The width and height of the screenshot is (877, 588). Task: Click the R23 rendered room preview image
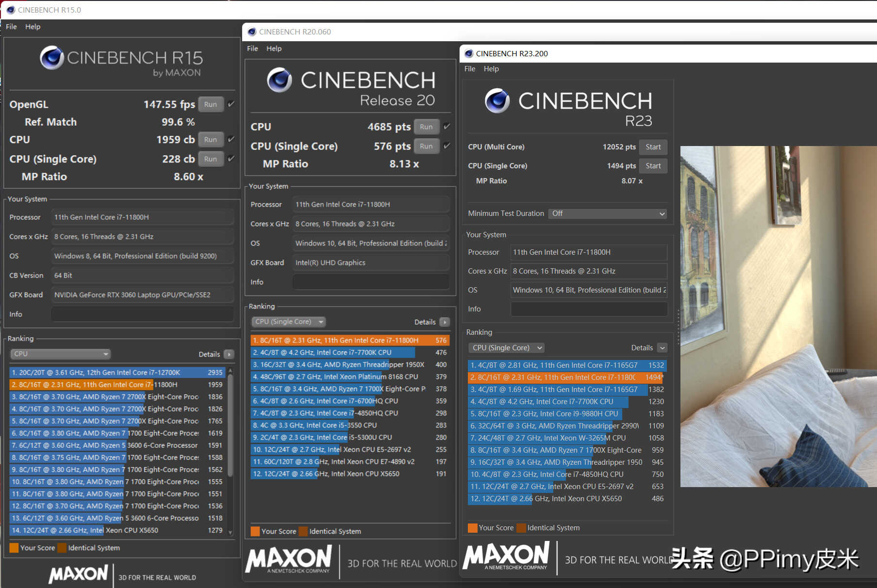tap(778, 316)
